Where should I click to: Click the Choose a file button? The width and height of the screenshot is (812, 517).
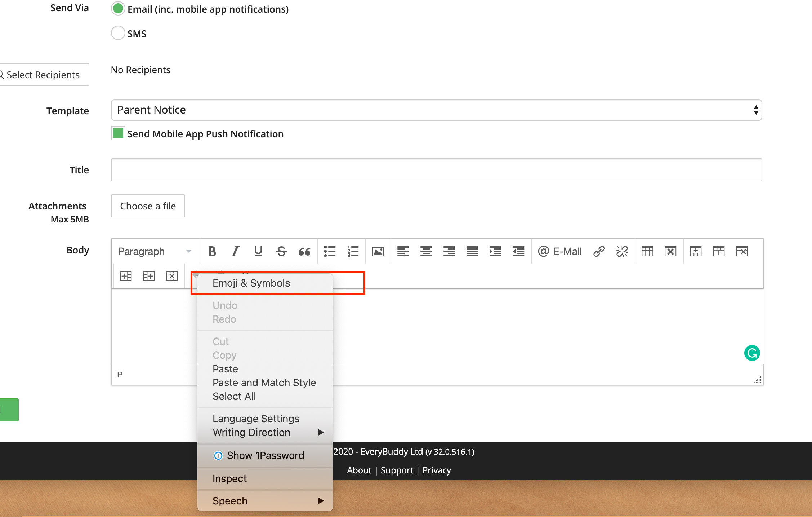[148, 206]
